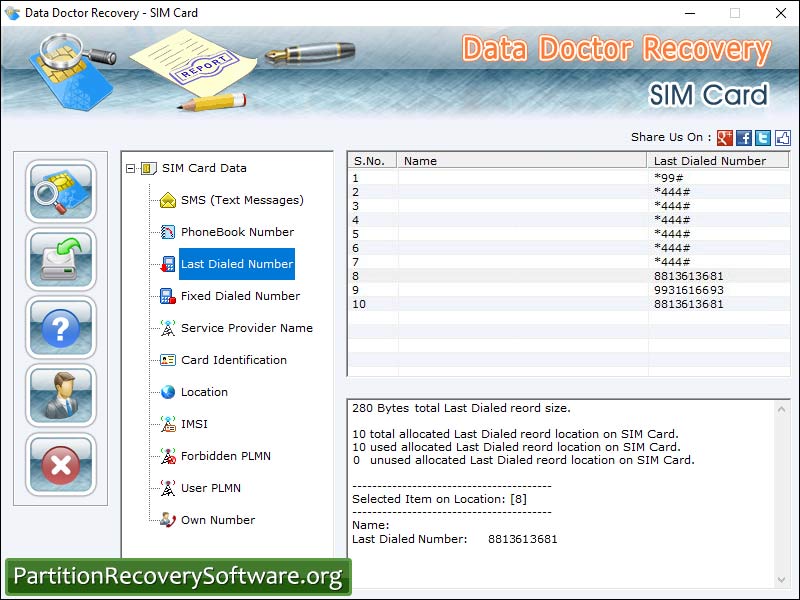Click the SMS envelope icon in tree
Screen dimensions: 800x600
[x=168, y=200]
